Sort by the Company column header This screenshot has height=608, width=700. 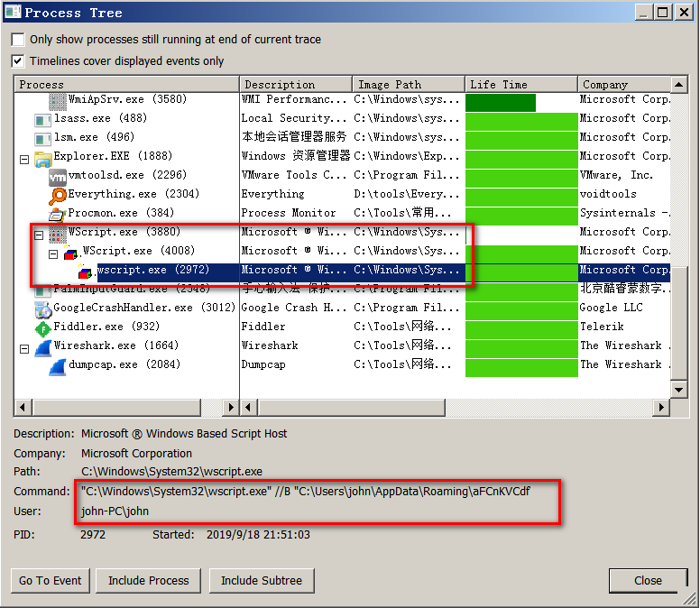click(624, 85)
